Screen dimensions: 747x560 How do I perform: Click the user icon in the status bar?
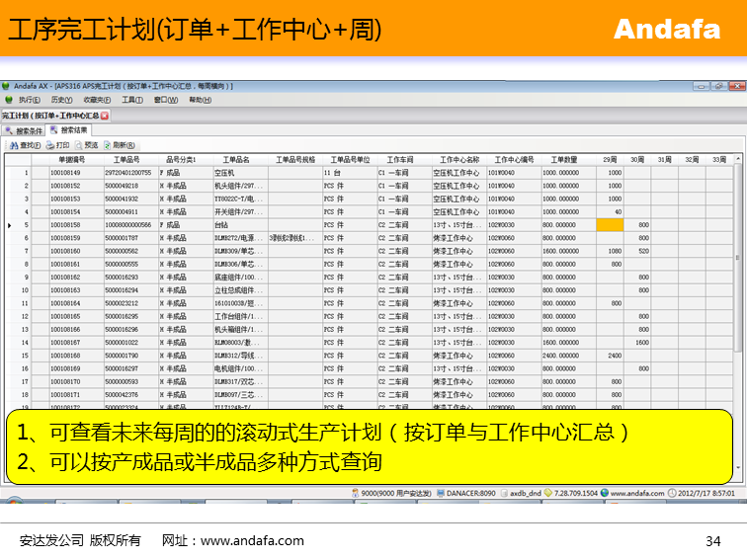356,492
